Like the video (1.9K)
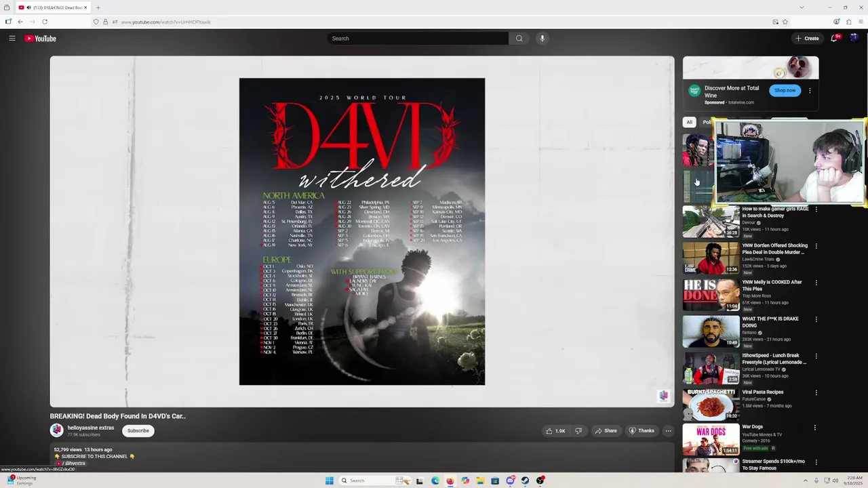Image resolution: width=868 pixels, height=488 pixels. [555, 430]
